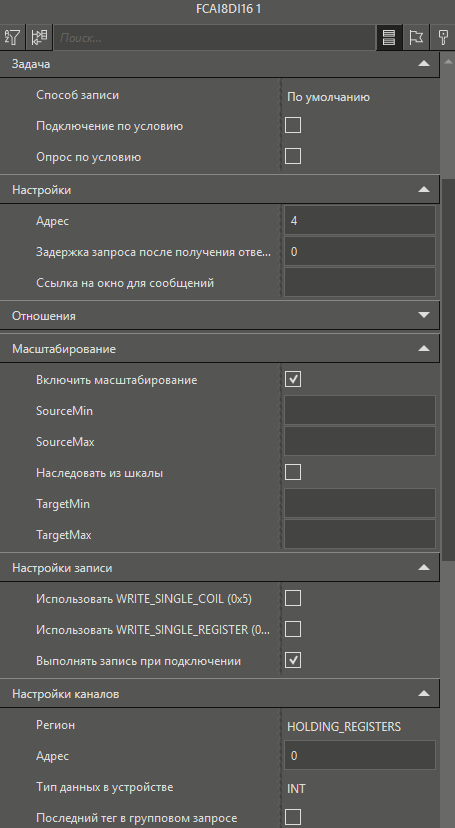Check Последний тег в групповом запросе

(293, 817)
